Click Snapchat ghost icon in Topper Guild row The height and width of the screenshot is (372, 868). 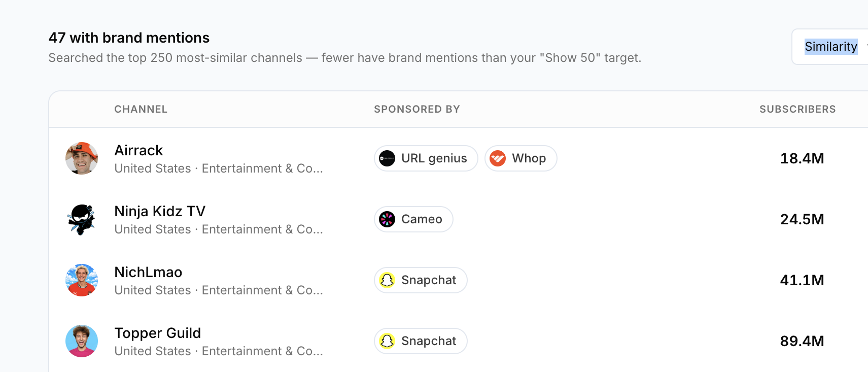coord(387,341)
